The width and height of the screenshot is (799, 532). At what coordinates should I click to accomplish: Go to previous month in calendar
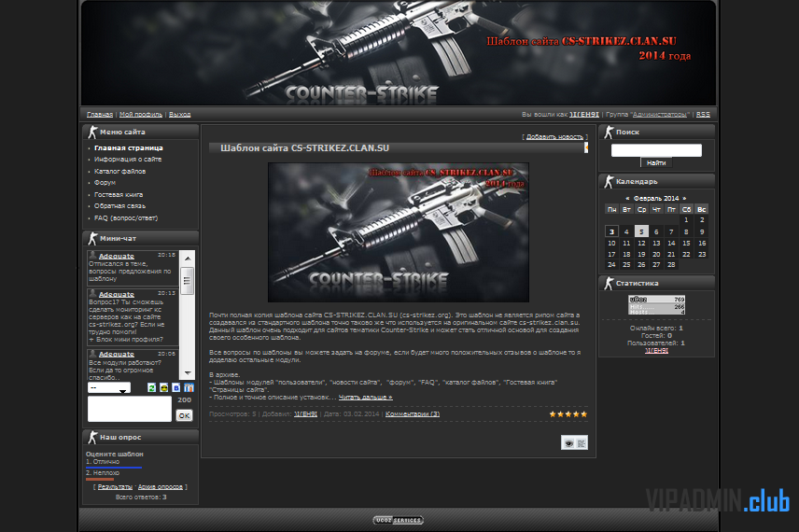coord(627,198)
